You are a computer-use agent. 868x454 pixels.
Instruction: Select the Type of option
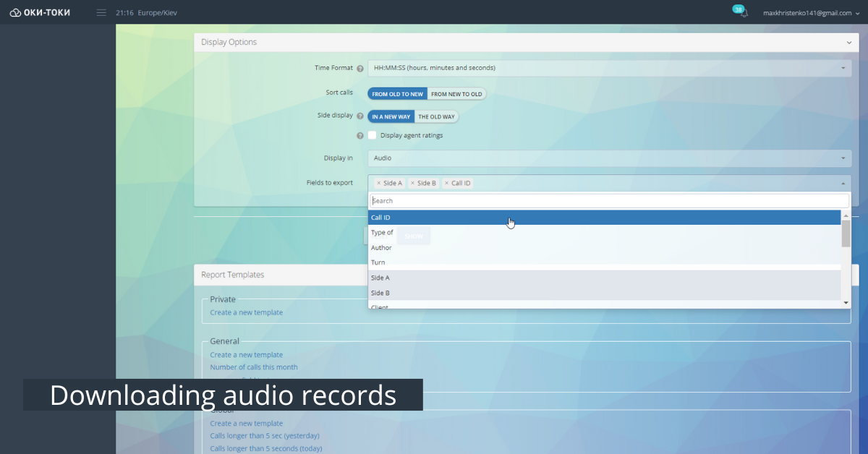[604, 233]
